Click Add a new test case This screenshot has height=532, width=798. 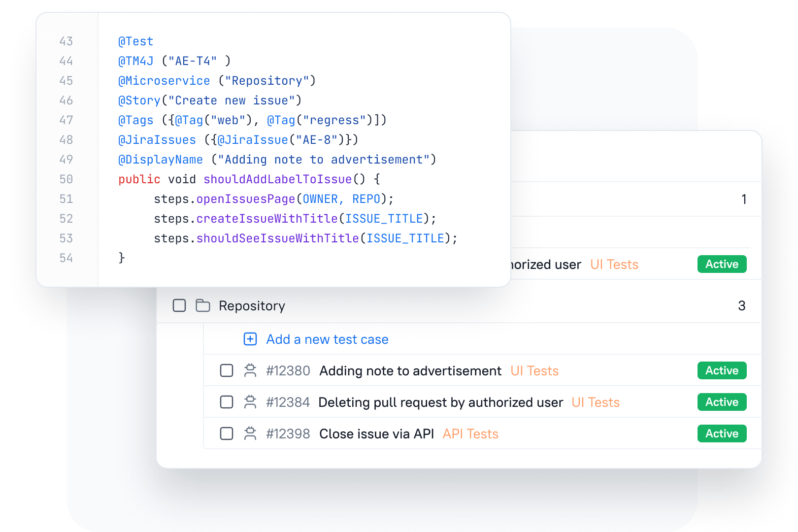coord(327,339)
